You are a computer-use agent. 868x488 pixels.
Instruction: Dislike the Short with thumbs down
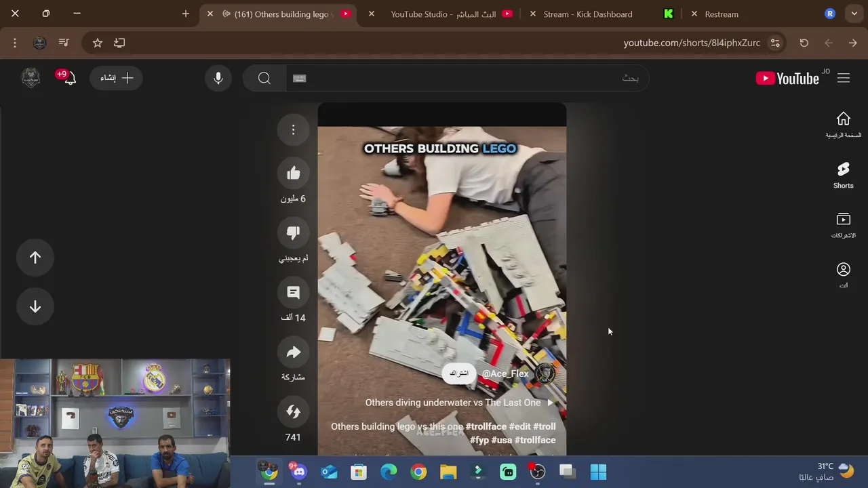click(293, 233)
